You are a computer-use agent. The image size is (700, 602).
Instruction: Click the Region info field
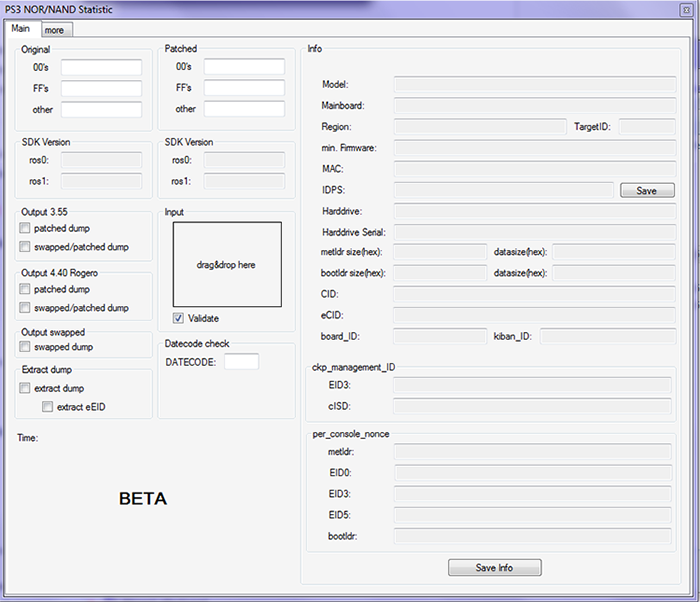480,126
